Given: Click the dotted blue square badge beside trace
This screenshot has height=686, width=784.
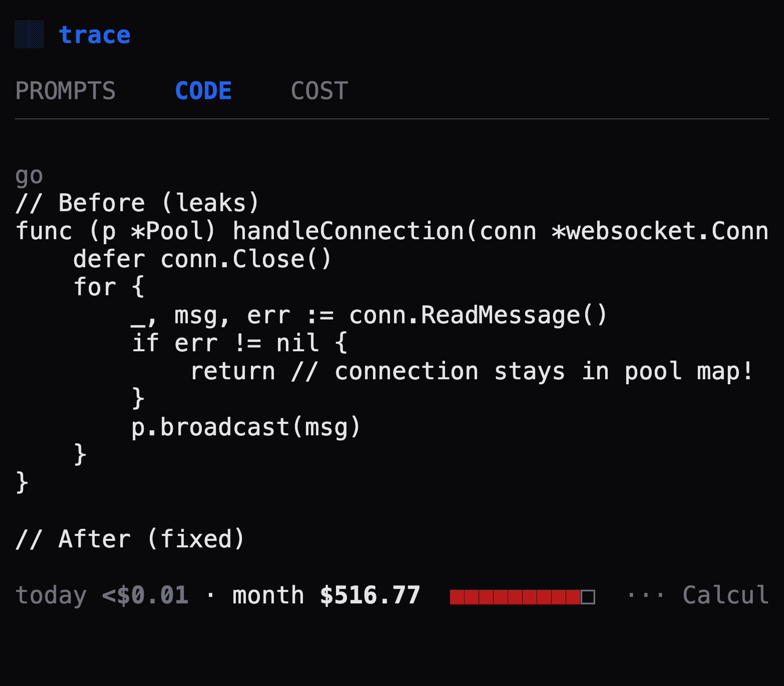Looking at the screenshot, I should pyautogui.click(x=29, y=34).
